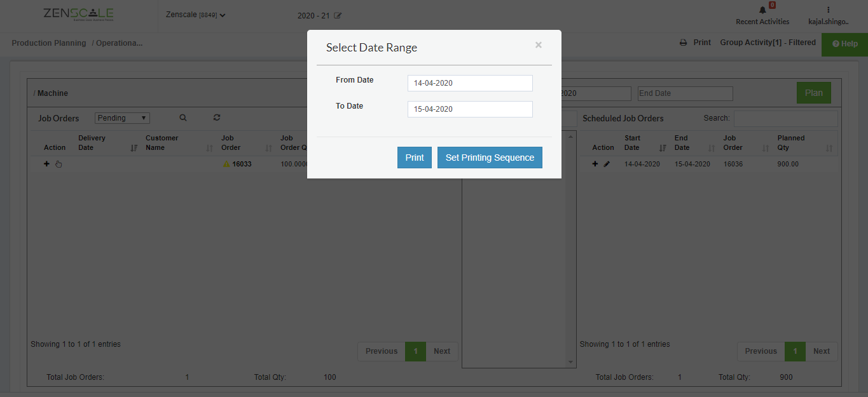Click the End Date field
Screen dimensions: 868x397
[x=685, y=93]
